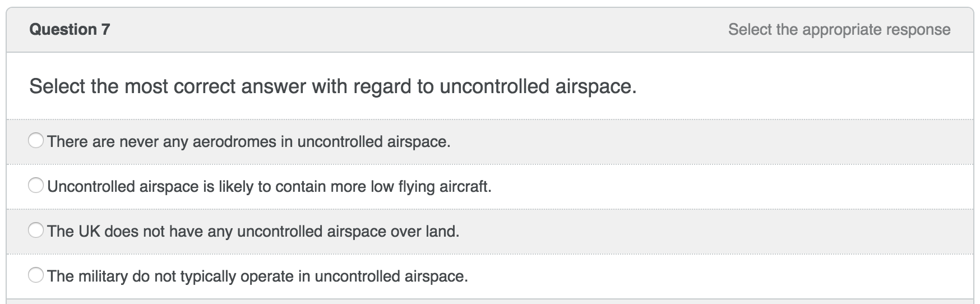Click the word 'land' in the third answer
Screen dimensions: 980x304
pyautogui.click(x=441, y=231)
